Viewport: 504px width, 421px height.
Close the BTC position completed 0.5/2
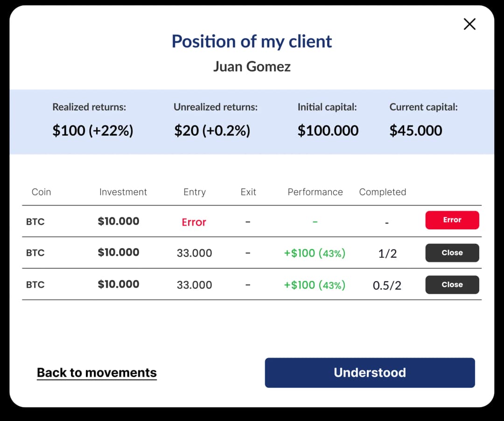tap(452, 284)
